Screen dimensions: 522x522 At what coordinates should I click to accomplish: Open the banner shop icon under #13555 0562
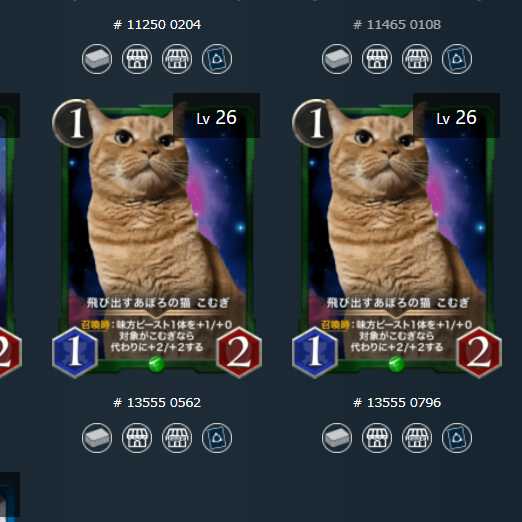[177, 438]
